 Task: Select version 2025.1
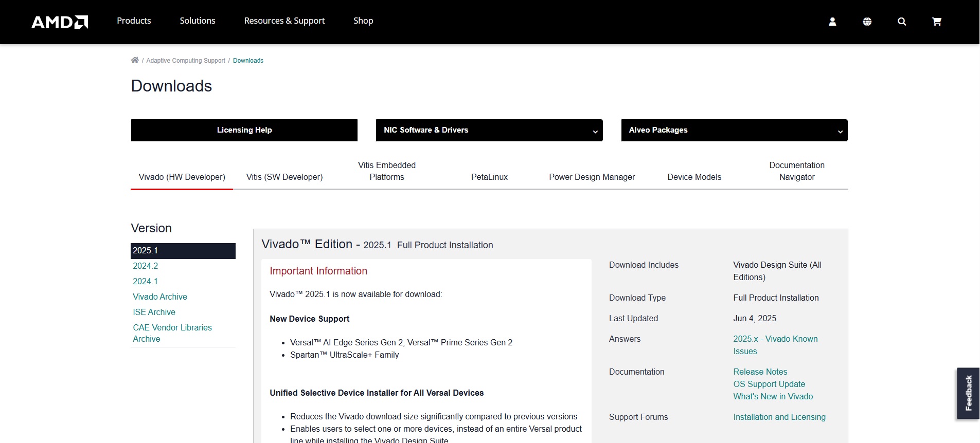coord(183,251)
